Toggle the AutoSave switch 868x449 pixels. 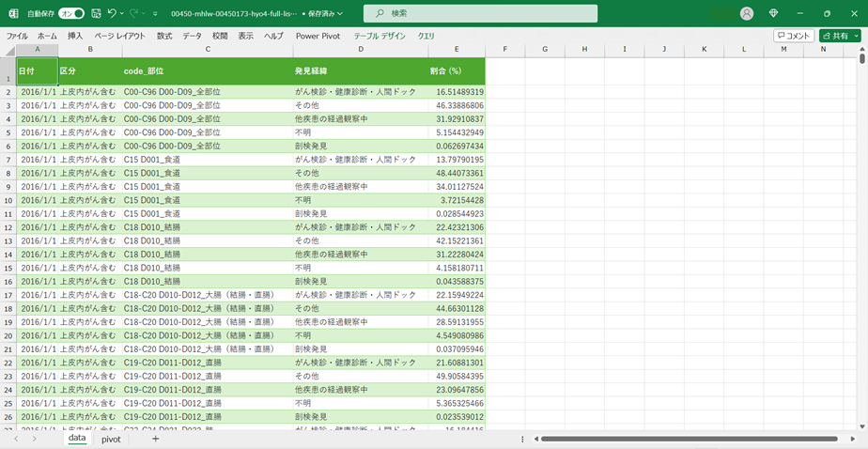[x=71, y=13]
